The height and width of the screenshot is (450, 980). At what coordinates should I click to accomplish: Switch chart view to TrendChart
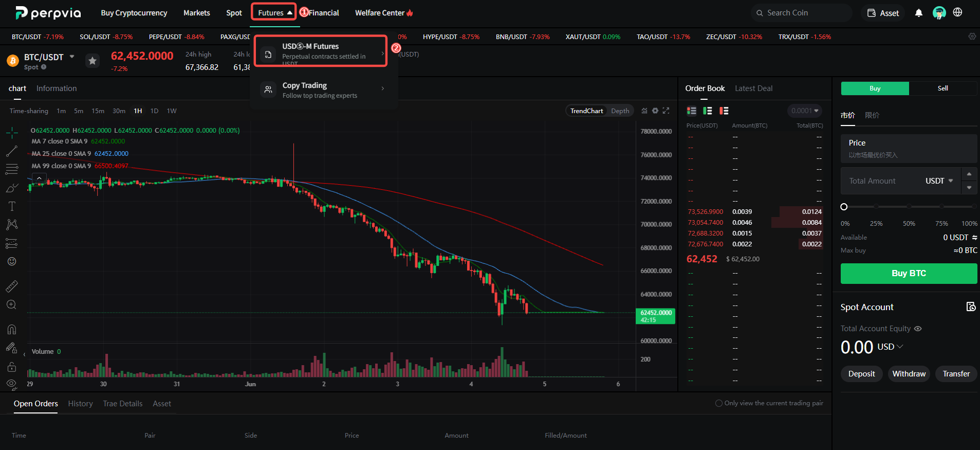(x=587, y=111)
